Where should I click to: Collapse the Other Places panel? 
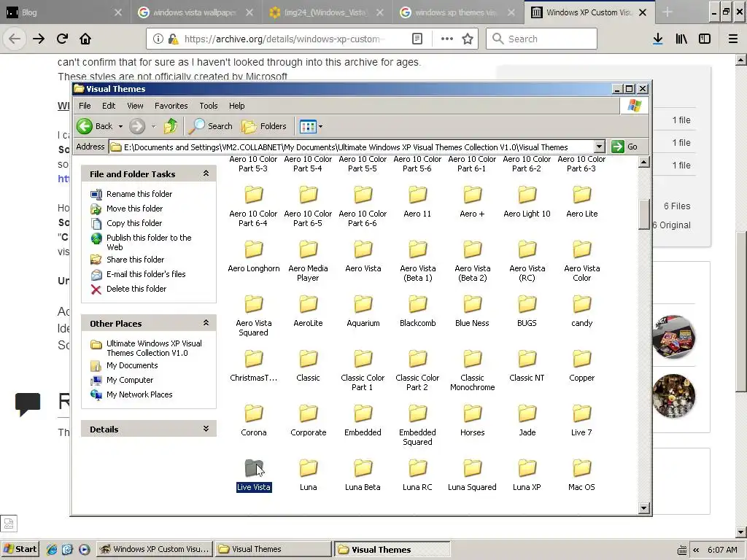206,323
